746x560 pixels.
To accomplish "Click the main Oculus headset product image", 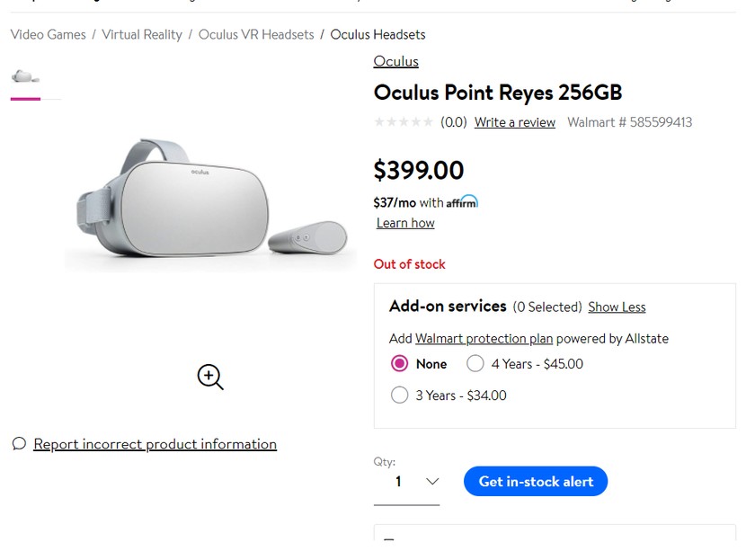I will (210, 203).
